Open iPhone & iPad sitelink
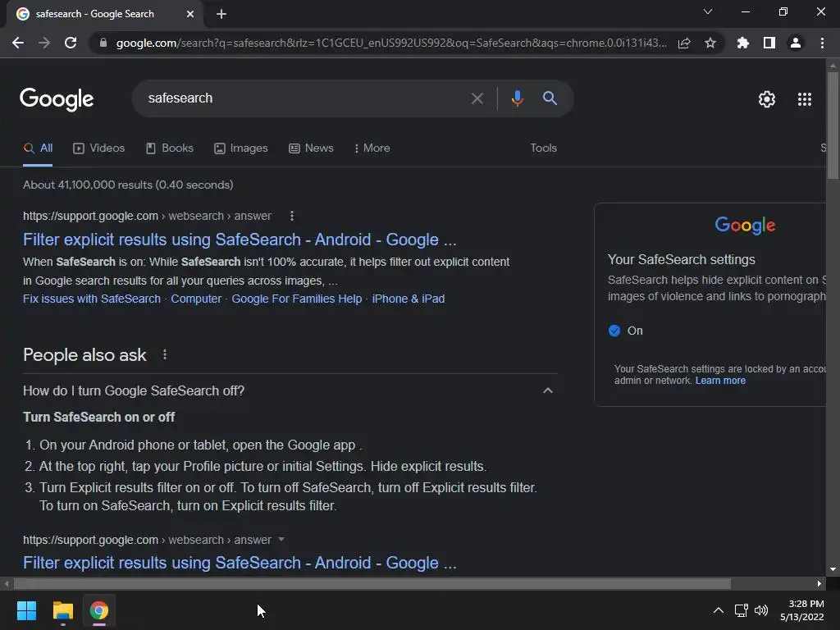The height and width of the screenshot is (630, 840). (x=409, y=299)
